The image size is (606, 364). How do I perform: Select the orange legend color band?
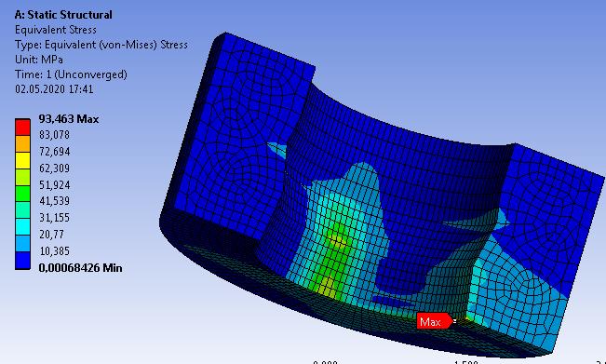[x=22, y=143]
